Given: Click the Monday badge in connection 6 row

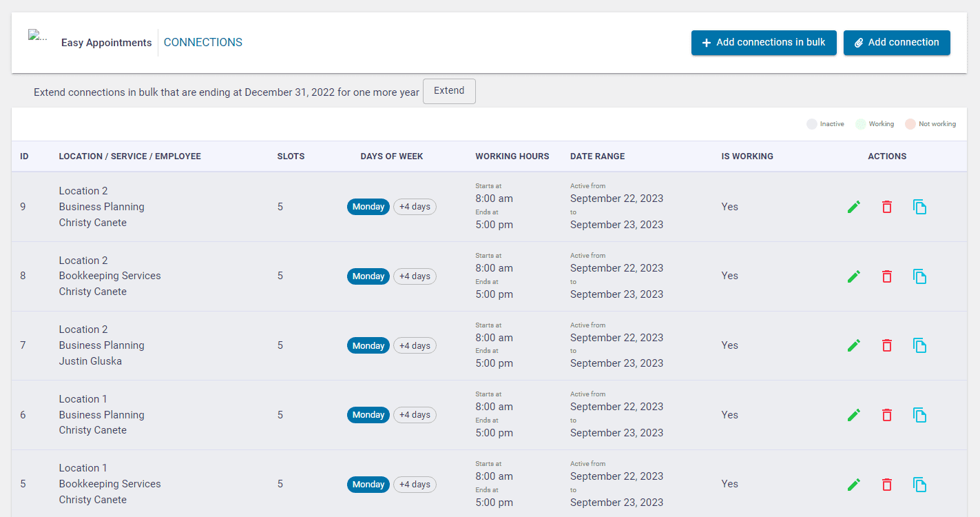Looking at the screenshot, I should click(368, 415).
